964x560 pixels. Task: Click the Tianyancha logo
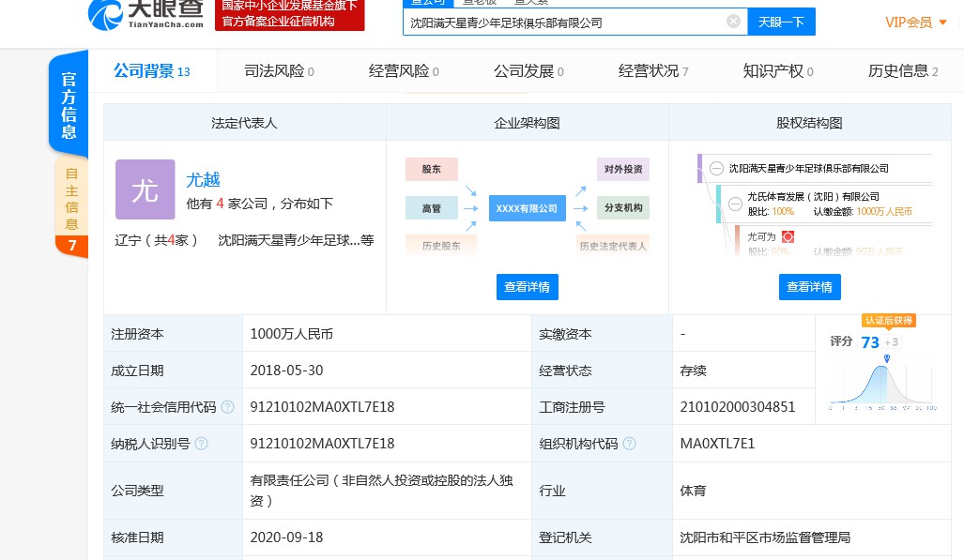[x=146, y=13]
